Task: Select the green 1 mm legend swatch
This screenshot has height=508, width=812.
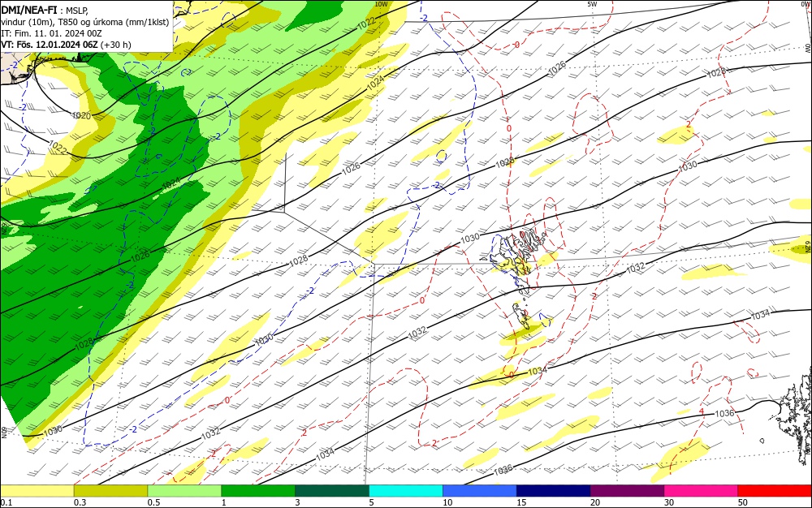Action: (x=258, y=491)
